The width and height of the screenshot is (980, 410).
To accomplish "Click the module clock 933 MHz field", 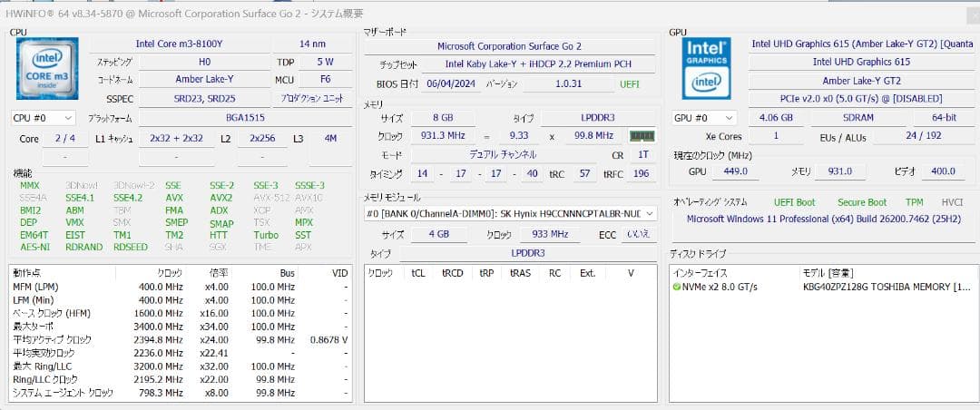I will (548, 235).
